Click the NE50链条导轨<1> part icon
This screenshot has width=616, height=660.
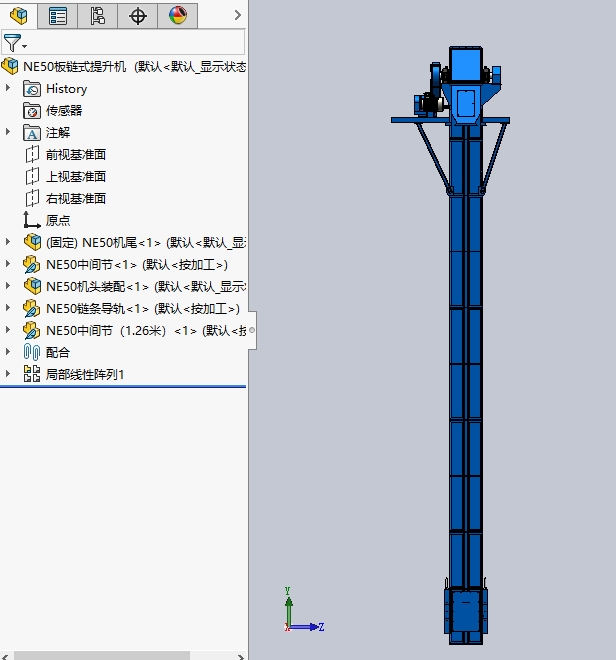tap(32, 308)
